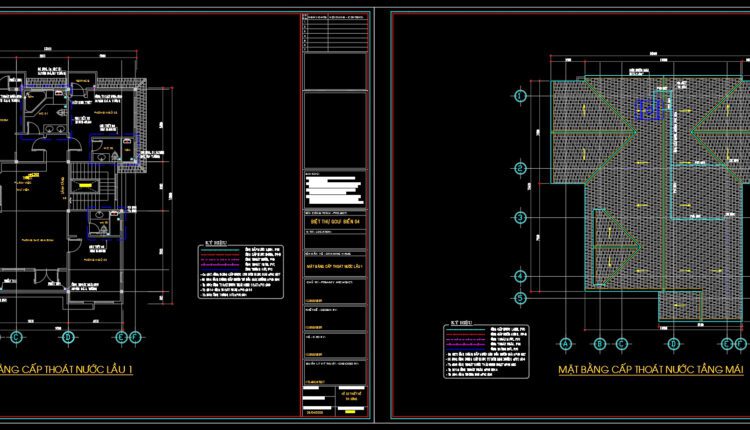Viewport: 750px width, 430px height.
Task: Click the blue line sample in the roof plan legend
Action: point(465,349)
